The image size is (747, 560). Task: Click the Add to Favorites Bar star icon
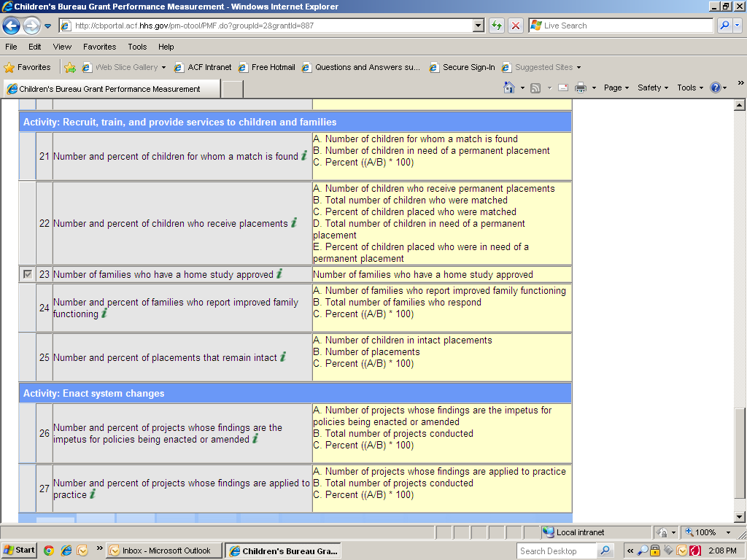coord(70,67)
